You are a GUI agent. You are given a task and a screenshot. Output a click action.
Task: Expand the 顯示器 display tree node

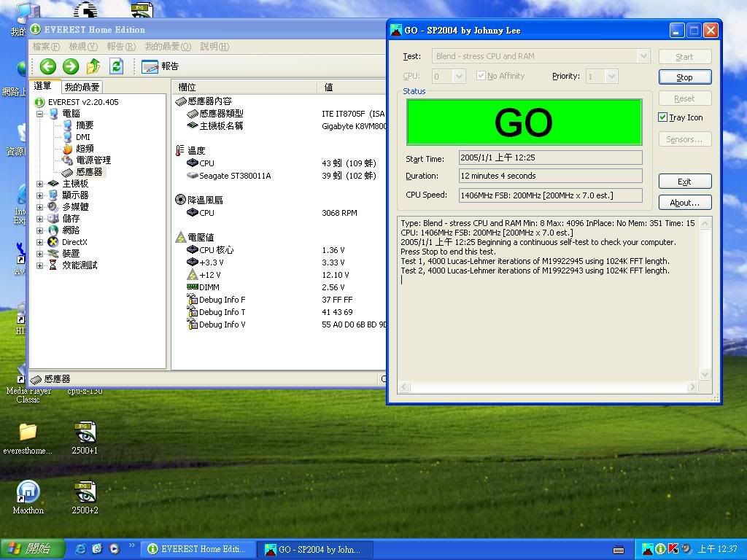coord(39,195)
